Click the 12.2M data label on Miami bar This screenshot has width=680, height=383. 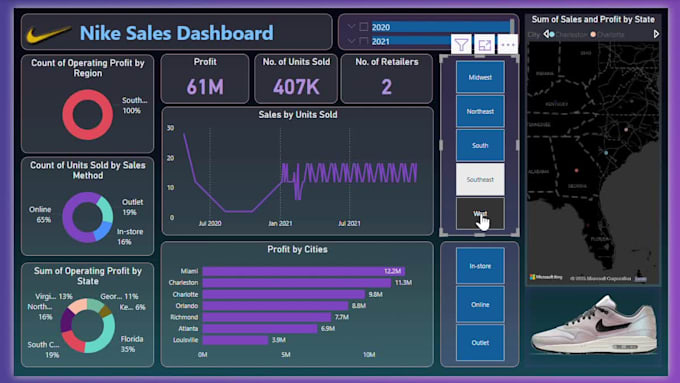[392, 271]
